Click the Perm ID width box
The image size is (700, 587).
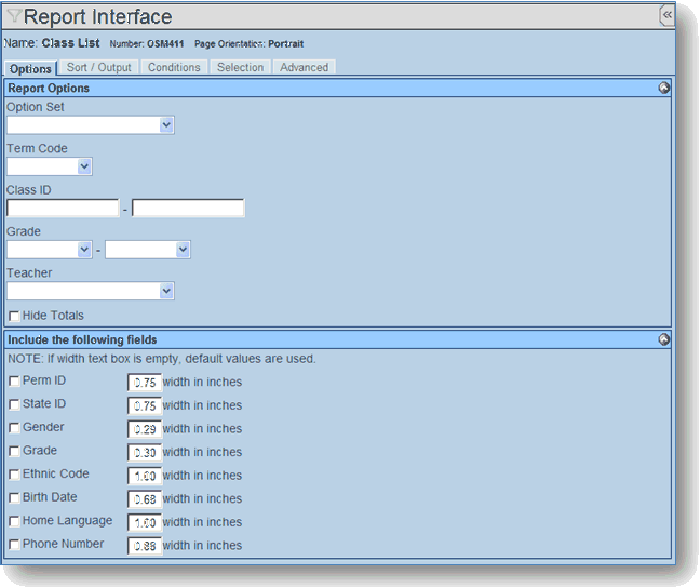pos(145,383)
